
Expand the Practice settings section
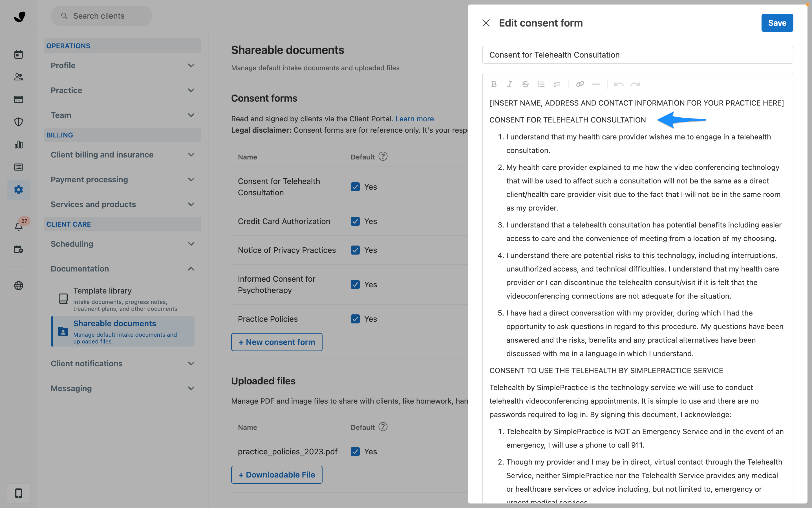(x=122, y=90)
